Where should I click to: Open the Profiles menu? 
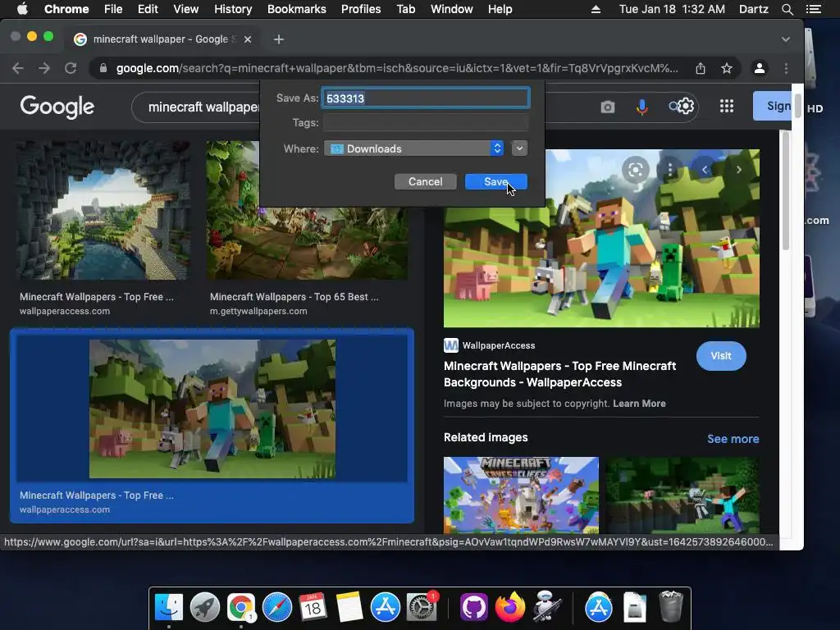point(361,9)
